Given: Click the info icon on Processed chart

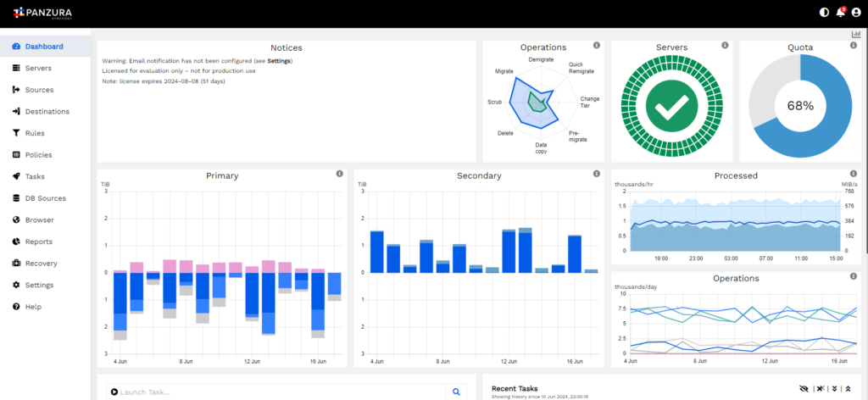Looking at the screenshot, I should pos(853,174).
